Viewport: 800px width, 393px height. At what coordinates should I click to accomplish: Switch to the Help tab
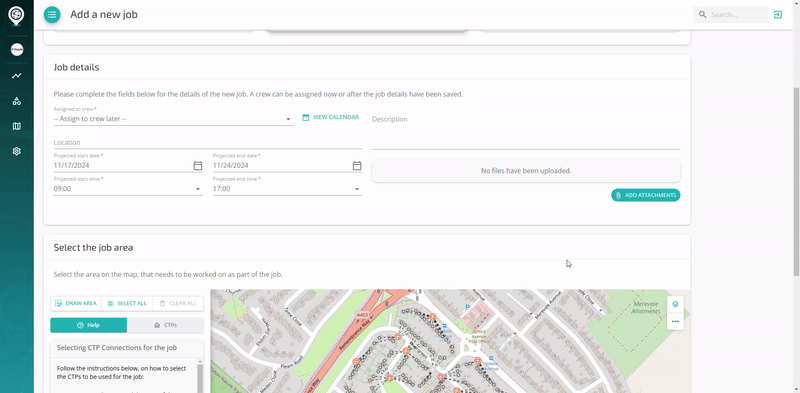coord(89,325)
